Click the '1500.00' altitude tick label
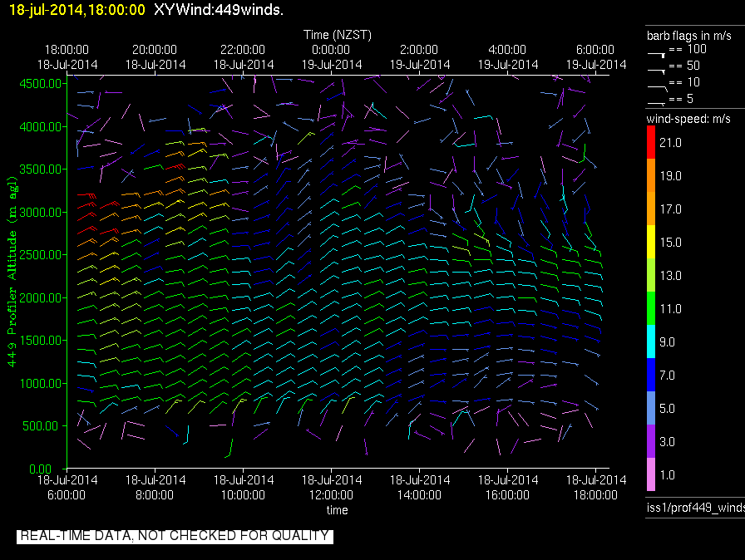This screenshot has width=745, height=560. (x=41, y=341)
